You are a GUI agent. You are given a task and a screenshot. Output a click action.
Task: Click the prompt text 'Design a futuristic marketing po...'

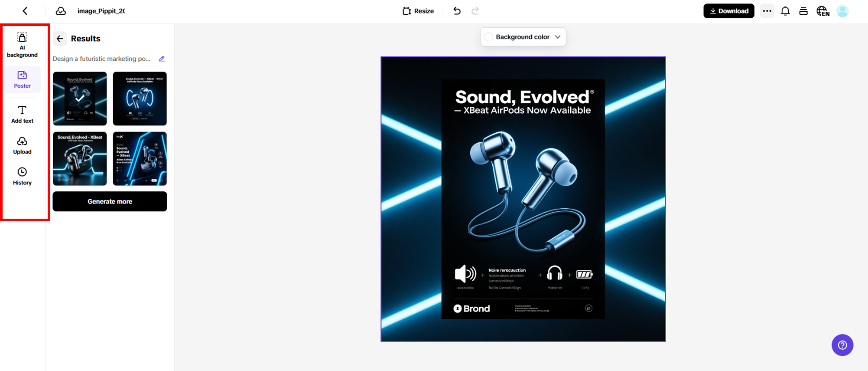tap(101, 59)
